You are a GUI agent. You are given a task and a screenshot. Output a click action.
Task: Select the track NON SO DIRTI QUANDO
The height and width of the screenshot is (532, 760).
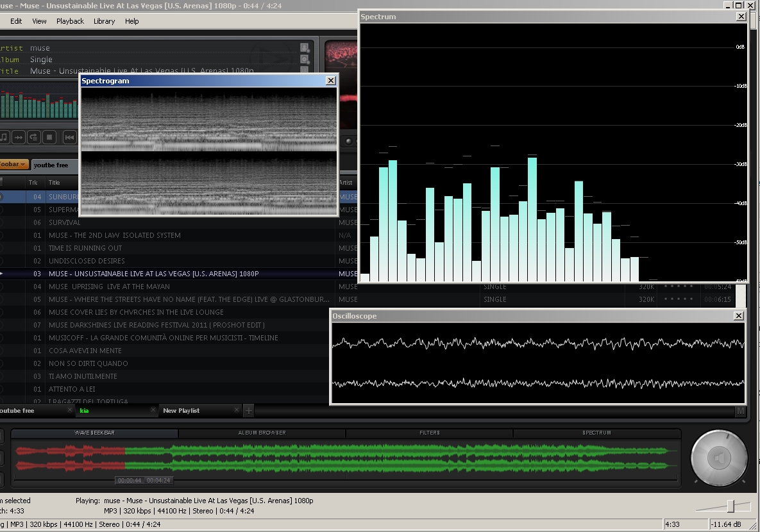(x=165, y=363)
